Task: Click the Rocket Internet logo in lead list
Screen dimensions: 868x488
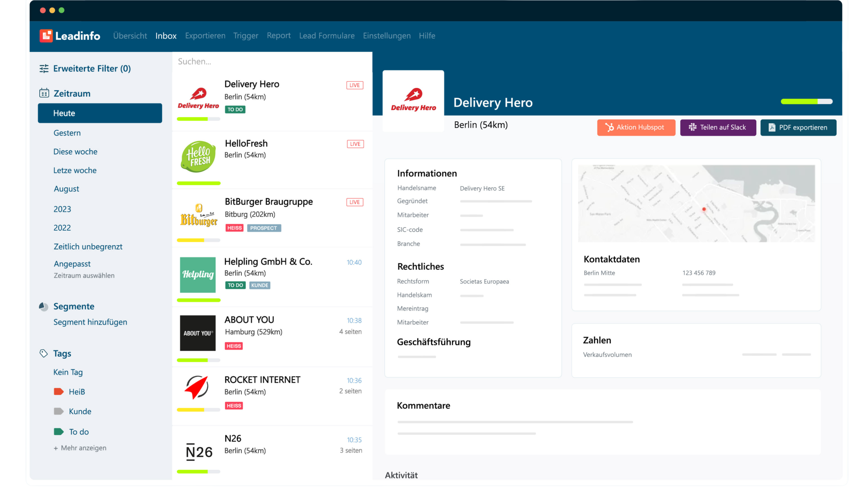Action: tap(196, 387)
